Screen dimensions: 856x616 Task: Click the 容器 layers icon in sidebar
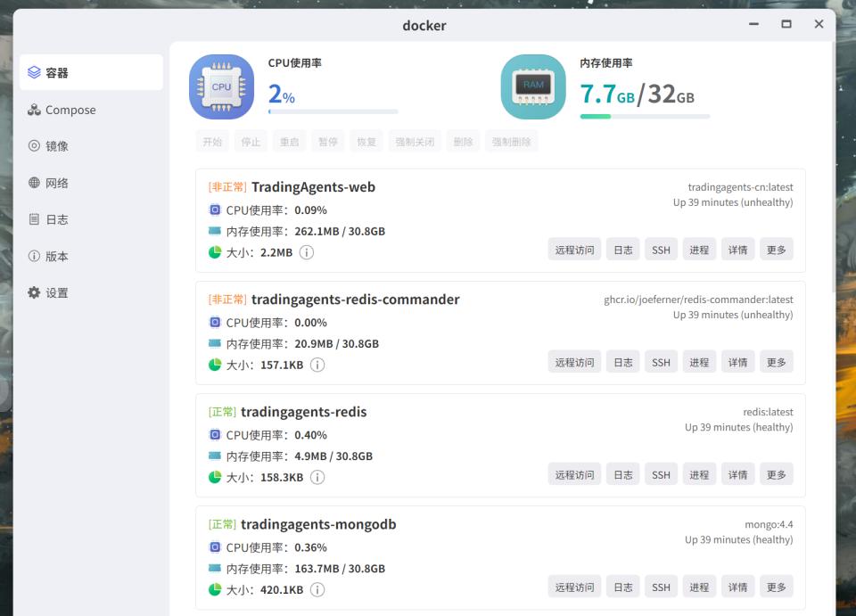[34, 72]
